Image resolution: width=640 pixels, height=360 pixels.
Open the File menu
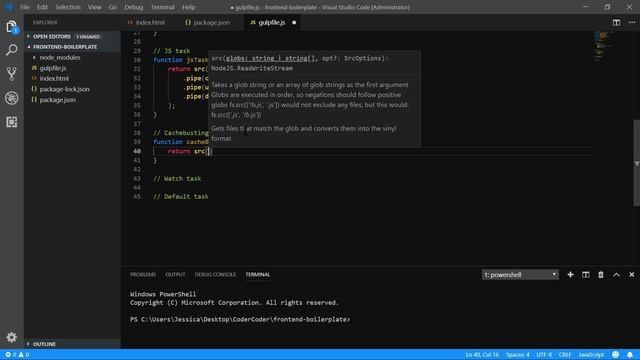pyautogui.click(x=25, y=7)
